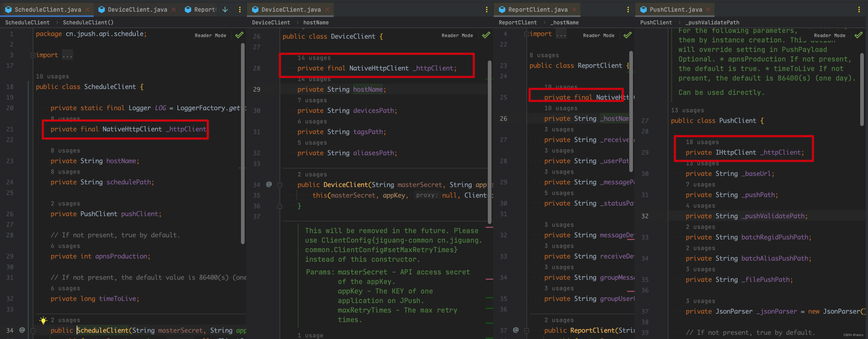Viewport: 868px width, 339px height.
Task: Click the green inspection checkmark in PushClient editor
Action: click(x=859, y=35)
